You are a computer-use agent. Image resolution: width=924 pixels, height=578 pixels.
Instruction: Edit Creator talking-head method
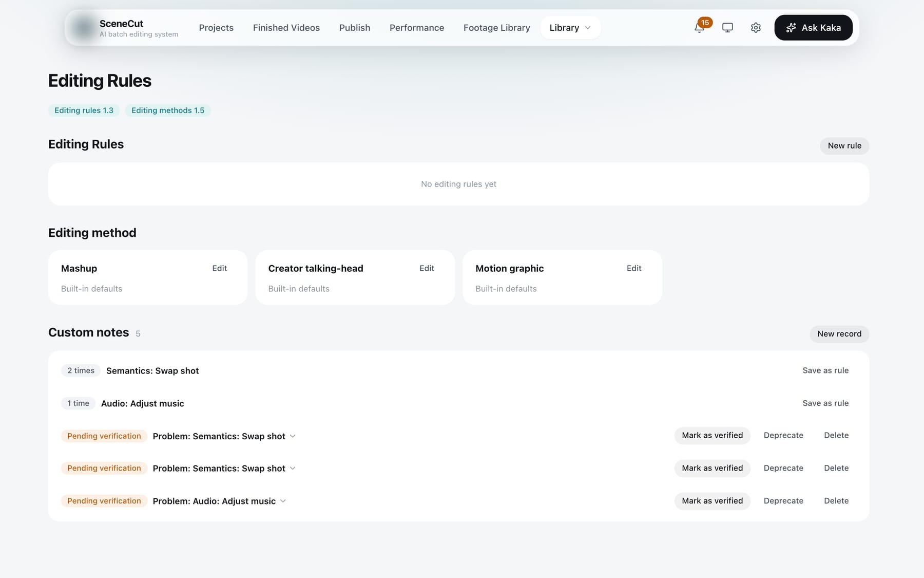click(427, 268)
